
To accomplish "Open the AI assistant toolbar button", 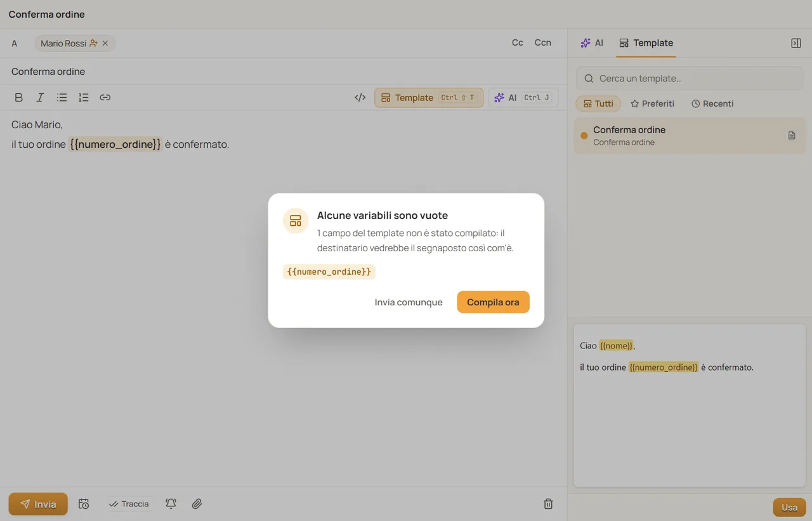I will click(x=523, y=98).
